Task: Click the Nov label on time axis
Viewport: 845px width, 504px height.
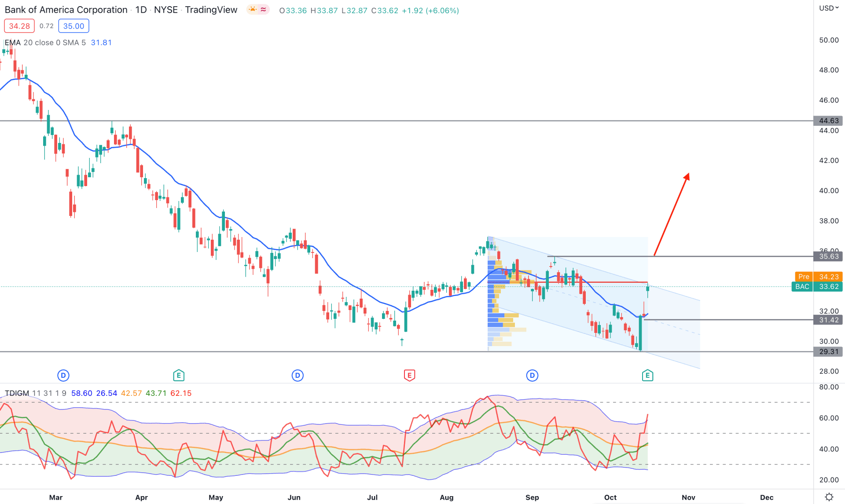Action: 688,497
